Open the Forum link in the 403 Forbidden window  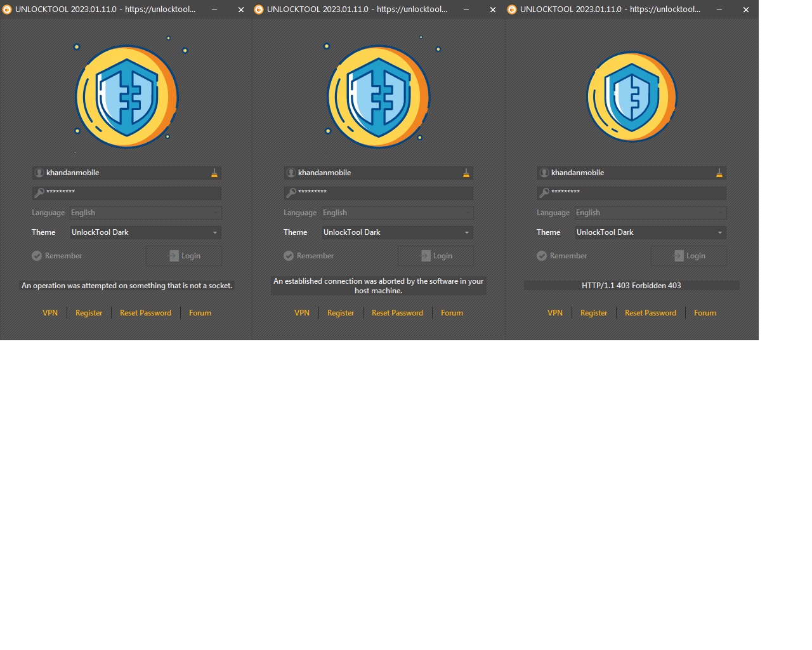pyautogui.click(x=705, y=313)
